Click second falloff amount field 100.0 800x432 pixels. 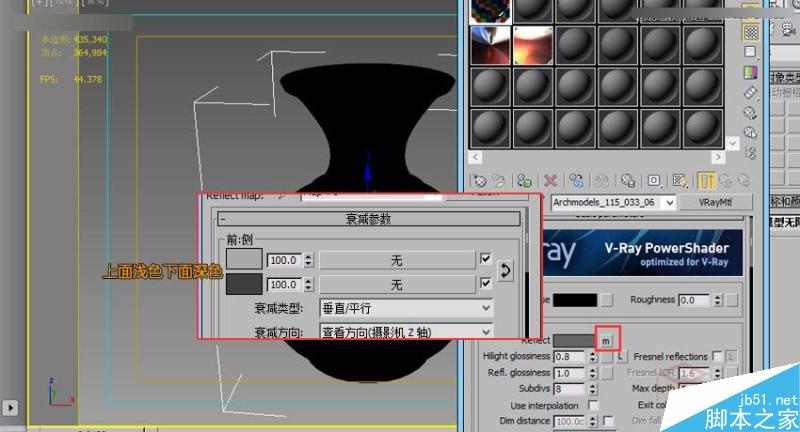tap(285, 285)
